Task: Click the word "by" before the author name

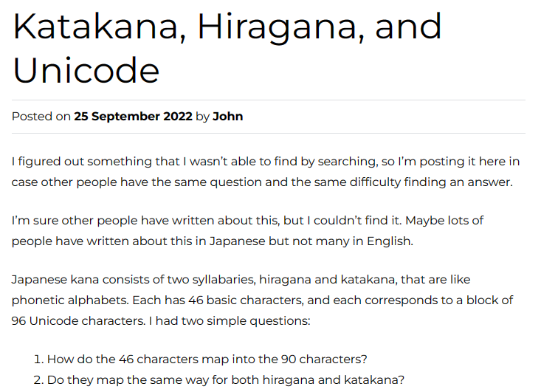Action: 202,117
